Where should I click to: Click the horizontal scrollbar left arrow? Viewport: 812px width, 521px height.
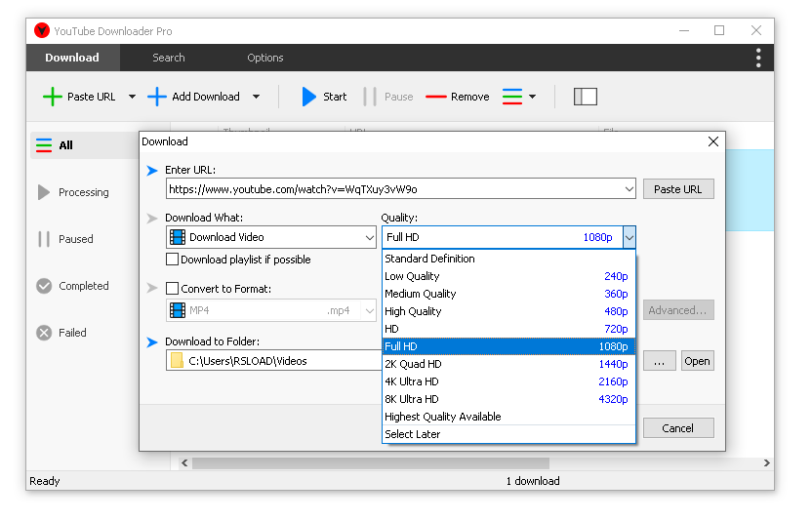tap(184, 463)
